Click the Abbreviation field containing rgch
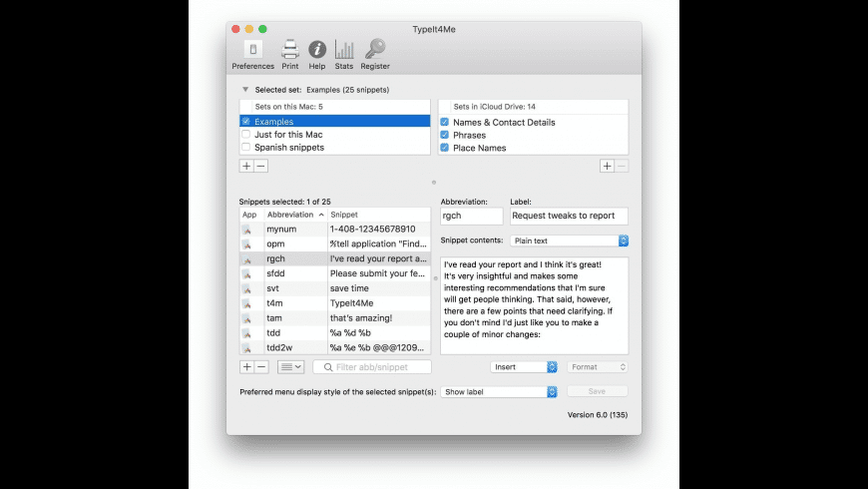Viewport: 868px width, 489px height. [472, 216]
